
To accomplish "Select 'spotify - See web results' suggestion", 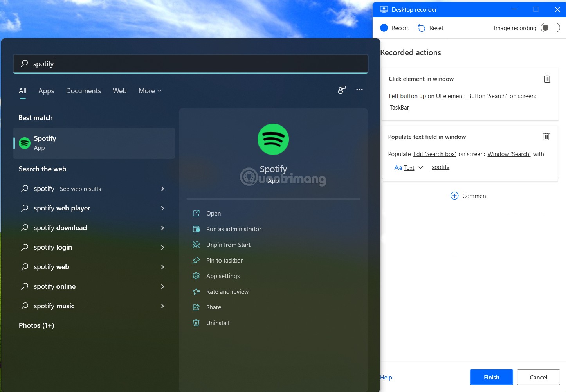I will pyautogui.click(x=94, y=189).
